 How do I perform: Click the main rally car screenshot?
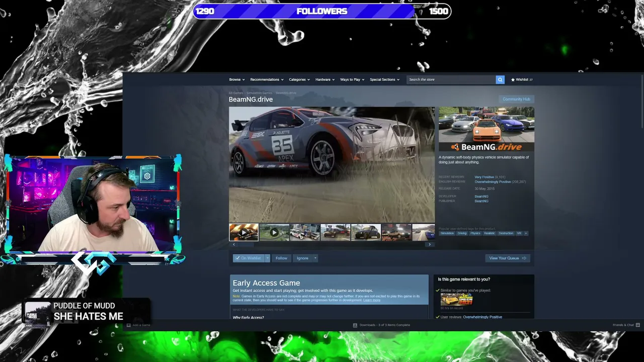332,164
